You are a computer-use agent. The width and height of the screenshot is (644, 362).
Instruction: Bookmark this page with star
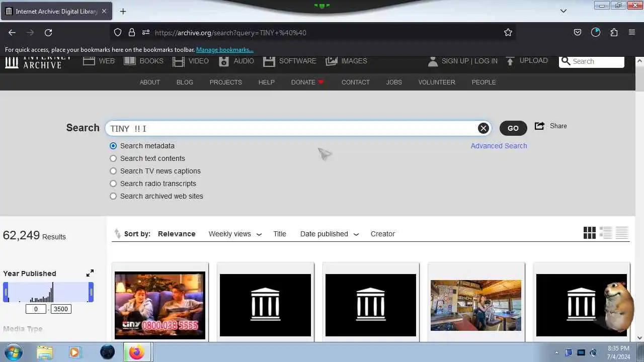(508, 33)
